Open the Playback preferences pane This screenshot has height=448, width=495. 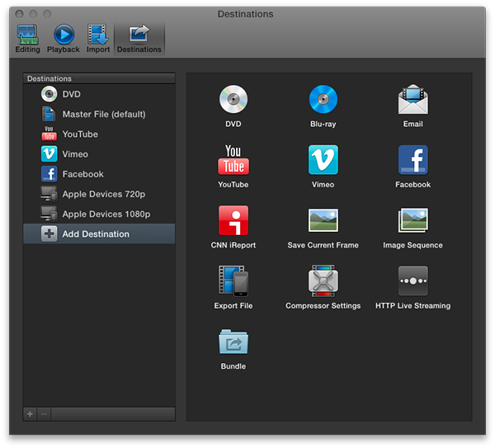64,39
